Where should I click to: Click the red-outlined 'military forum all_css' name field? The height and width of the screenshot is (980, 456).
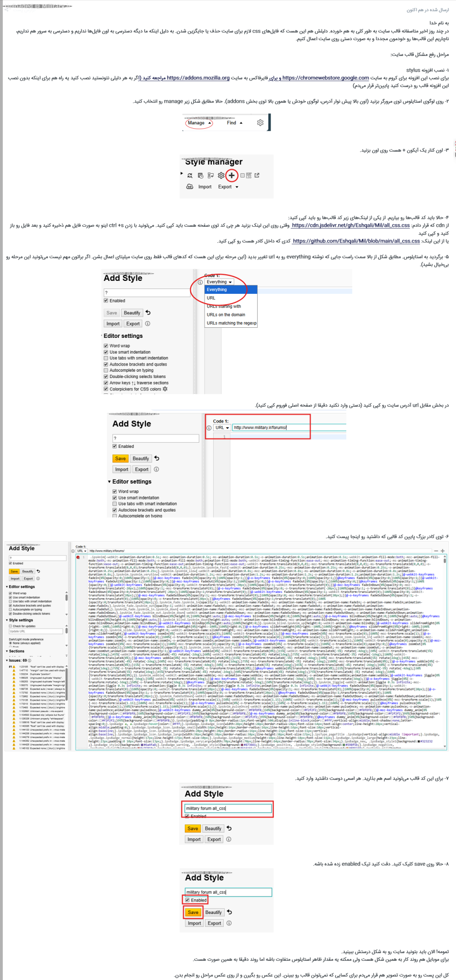228,808
